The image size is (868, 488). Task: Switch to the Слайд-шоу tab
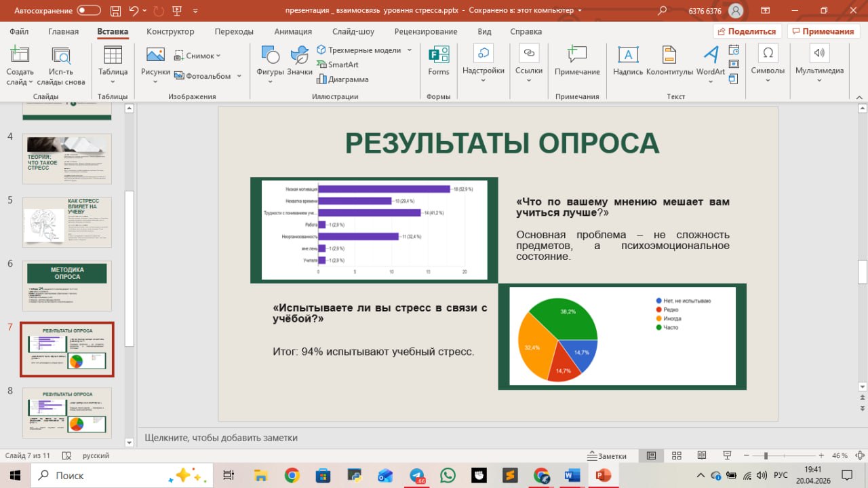[353, 31]
